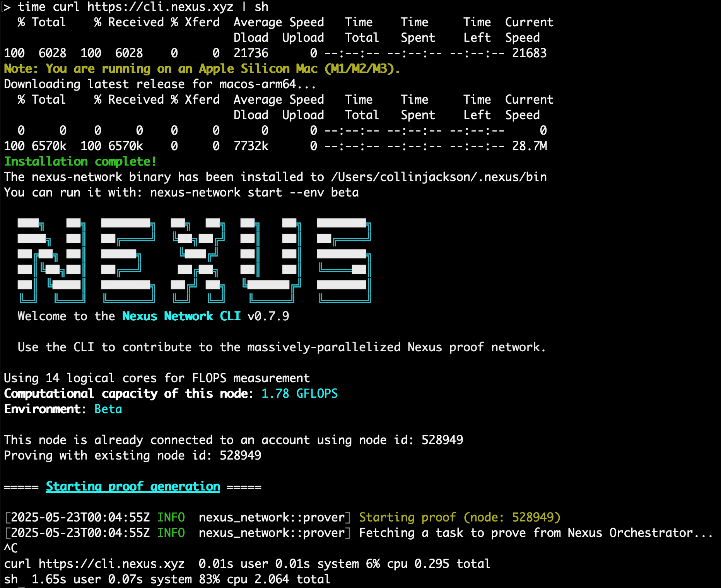Click the cyan 'Beta' environment value

(108, 409)
